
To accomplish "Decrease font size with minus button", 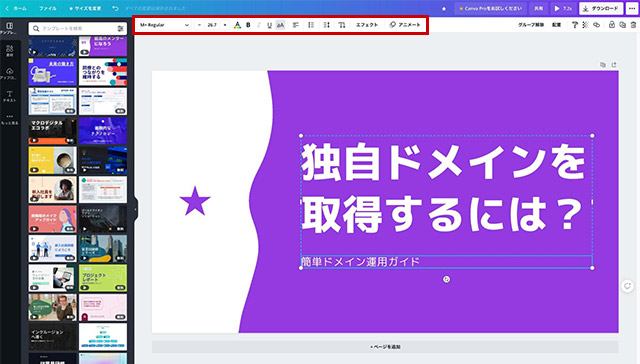I will [x=199, y=25].
